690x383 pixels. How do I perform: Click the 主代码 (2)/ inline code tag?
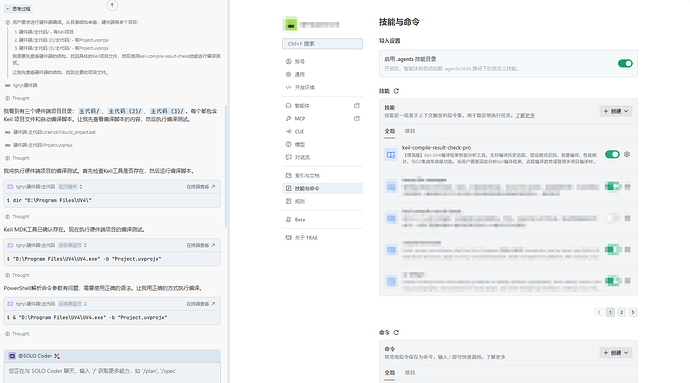[125, 111]
